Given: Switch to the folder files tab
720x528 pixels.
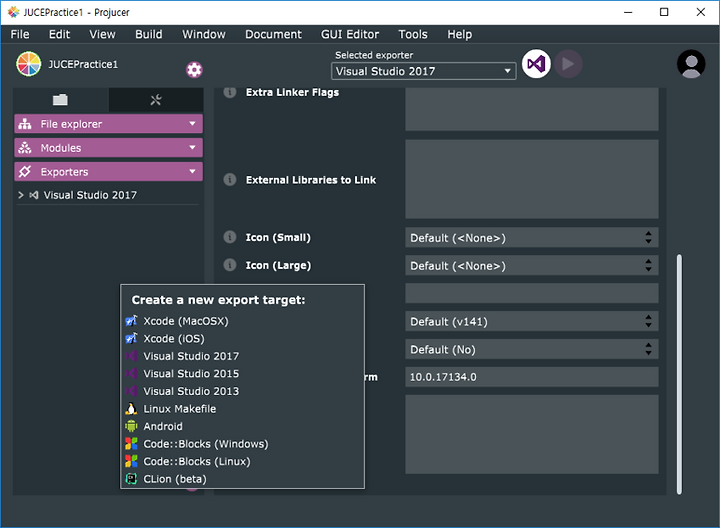Looking at the screenshot, I should tap(60, 100).
